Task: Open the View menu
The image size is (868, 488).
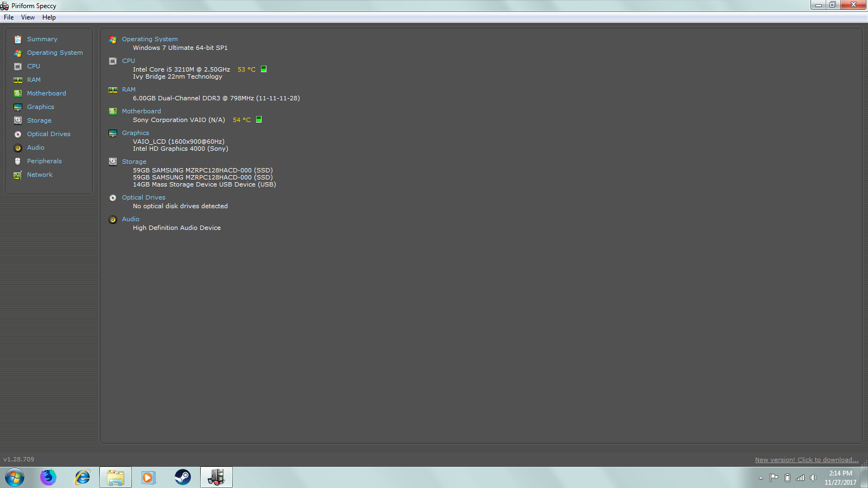Action: [x=28, y=17]
